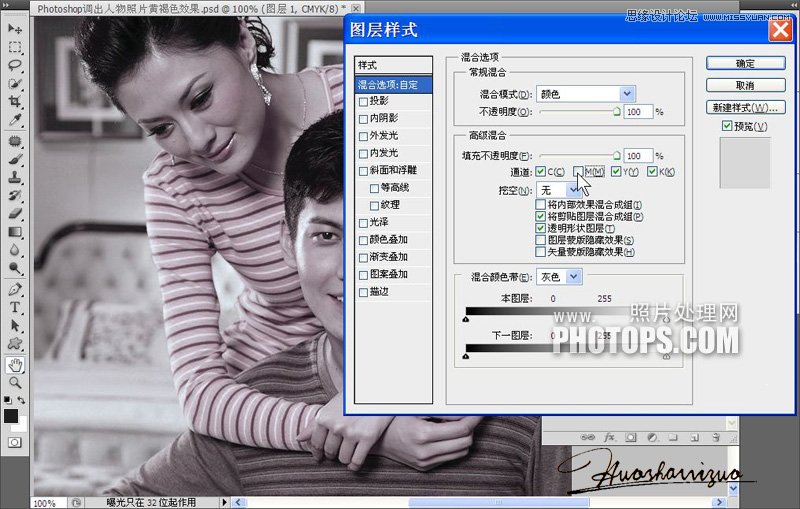Click the 确定 (OK) button
The width and height of the screenshot is (800, 509).
tap(745, 63)
